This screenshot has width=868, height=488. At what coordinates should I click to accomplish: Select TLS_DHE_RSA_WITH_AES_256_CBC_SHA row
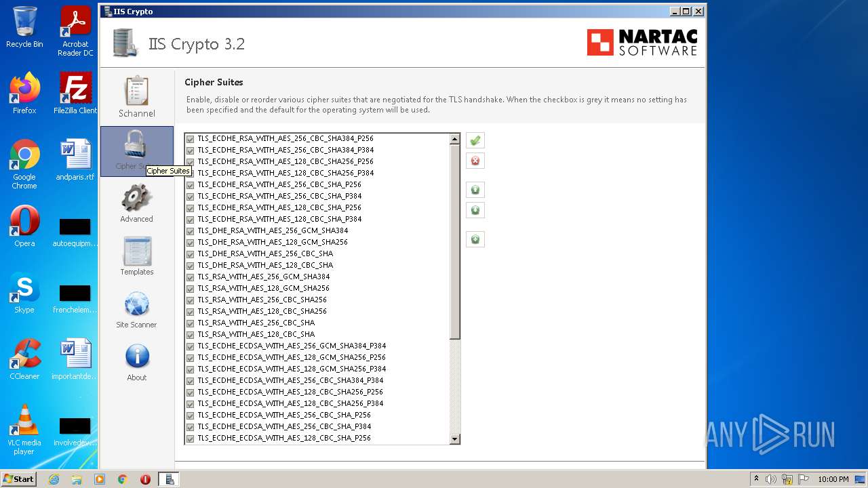(x=317, y=253)
